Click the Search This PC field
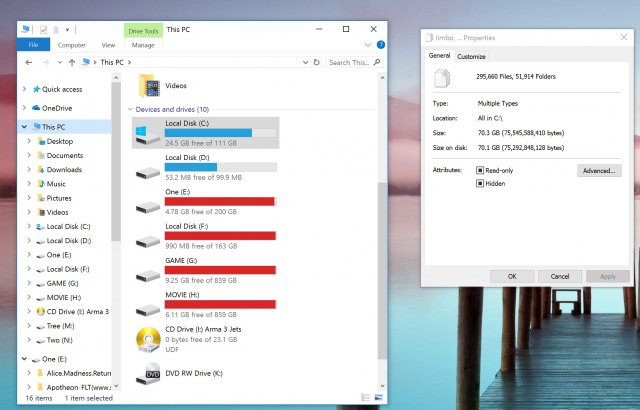The image size is (640, 410). tap(354, 62)
